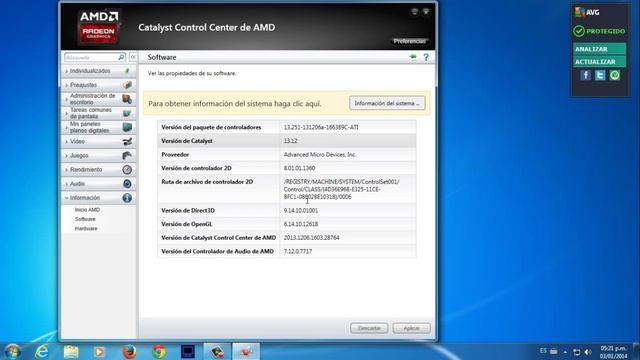Open Google Chrome from the taskbar
The height and width of the screenshot is (360, 640).
click(x=158, y=351)
